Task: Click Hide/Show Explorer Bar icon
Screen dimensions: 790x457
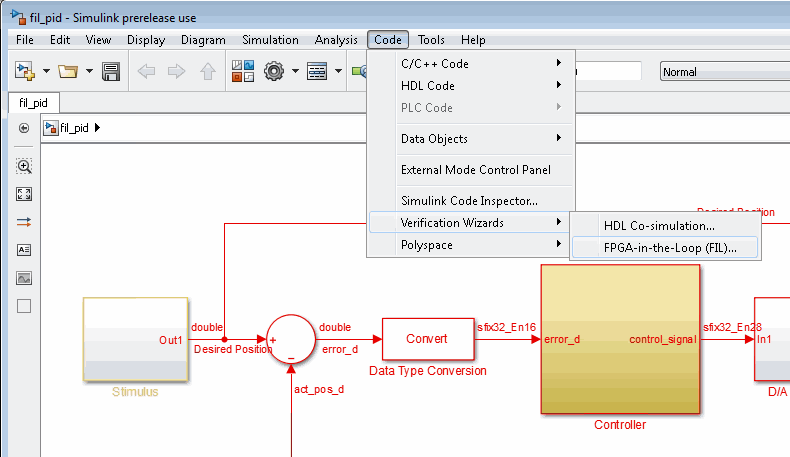Action: (x=24, y=128)
